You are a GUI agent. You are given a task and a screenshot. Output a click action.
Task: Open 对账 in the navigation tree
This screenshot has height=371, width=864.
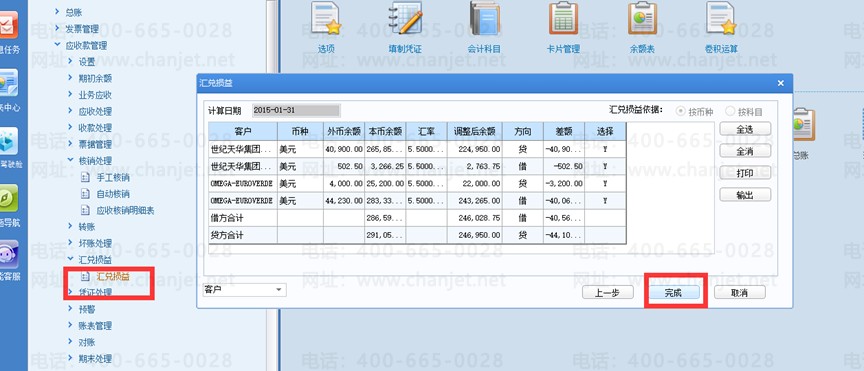point(87,342)
